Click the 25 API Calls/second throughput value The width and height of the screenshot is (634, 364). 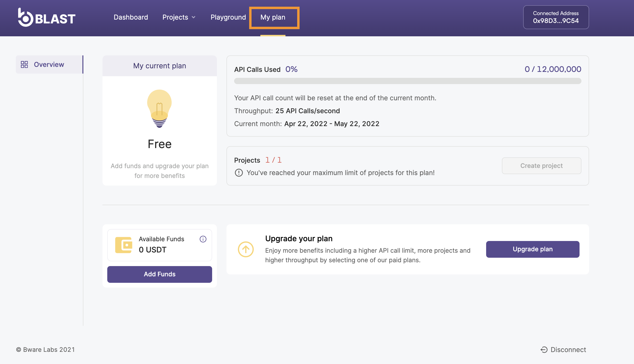coord(307,111)
